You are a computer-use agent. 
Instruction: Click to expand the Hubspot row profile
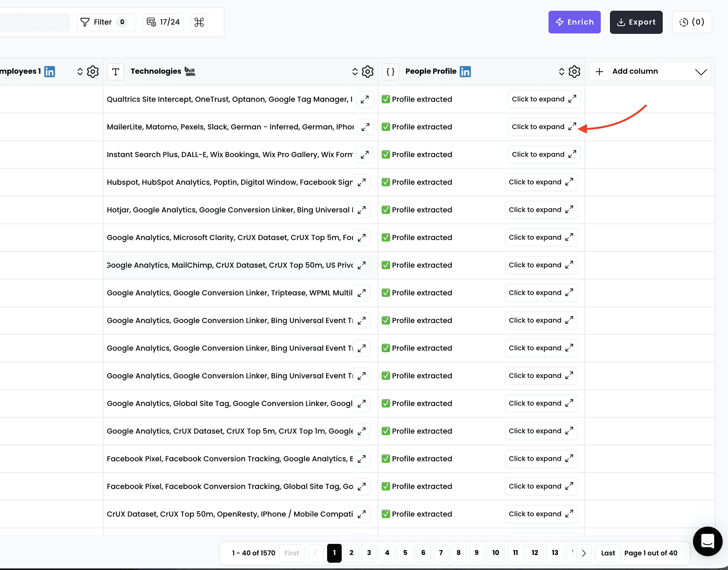pos(541,182)
